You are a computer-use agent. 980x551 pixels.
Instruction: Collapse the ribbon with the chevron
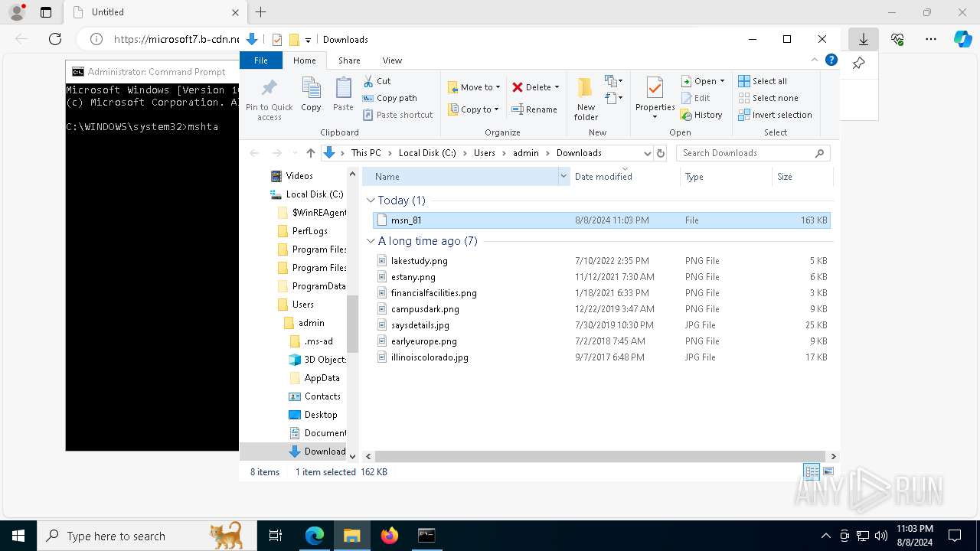click(x=815, y=60)
